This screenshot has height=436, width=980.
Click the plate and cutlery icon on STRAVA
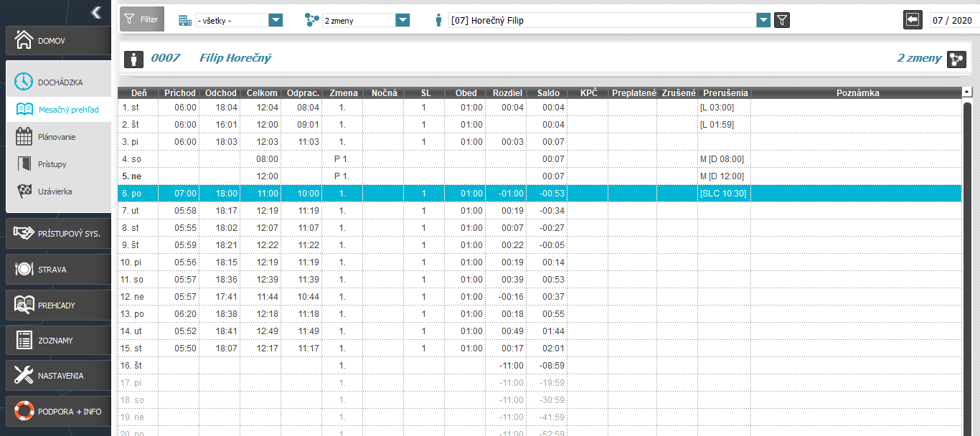[x=24, y=270]
